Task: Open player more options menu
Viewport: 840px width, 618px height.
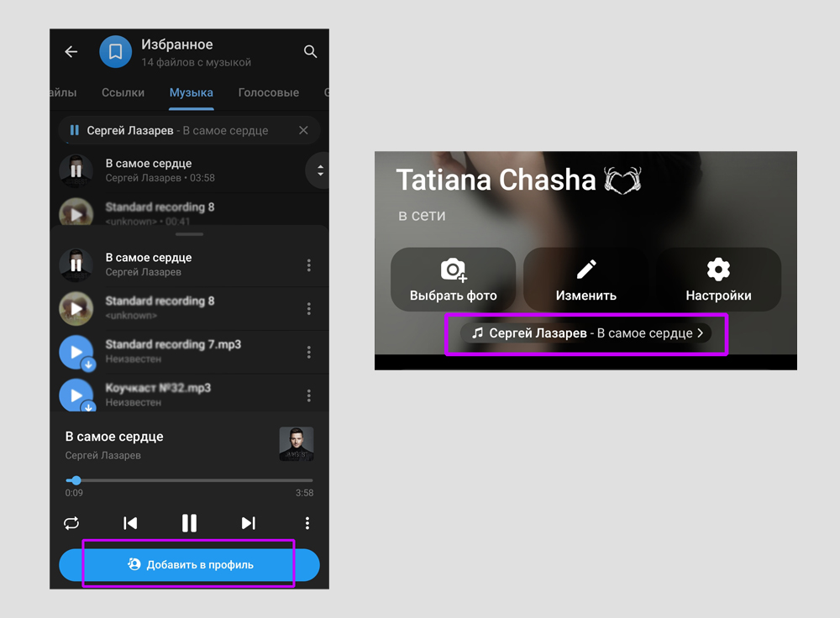Action: 307,523
